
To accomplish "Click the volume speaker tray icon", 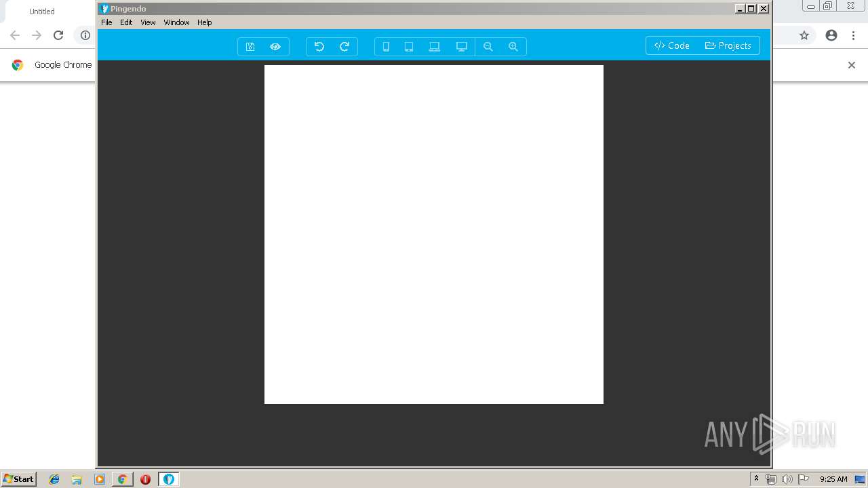I will pos(787,479).
